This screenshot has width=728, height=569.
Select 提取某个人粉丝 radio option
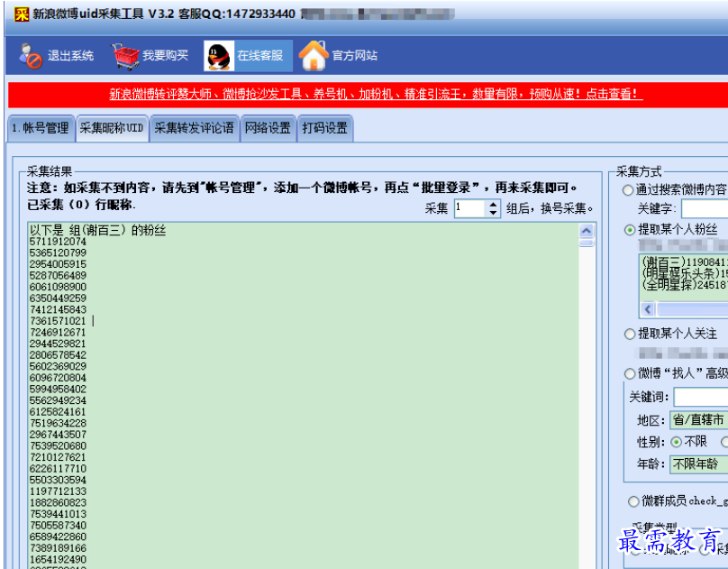click(630, 229)
